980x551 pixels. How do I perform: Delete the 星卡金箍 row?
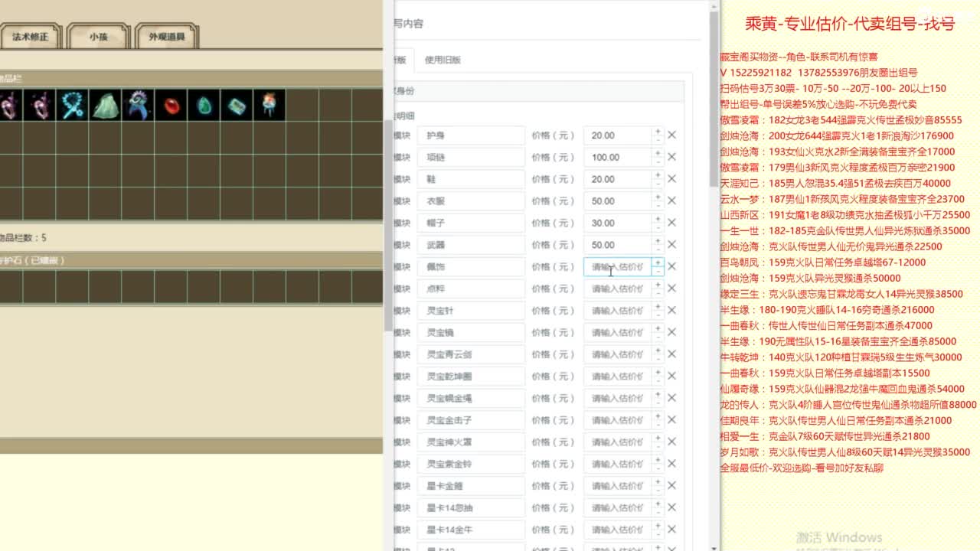pos(671,485)
